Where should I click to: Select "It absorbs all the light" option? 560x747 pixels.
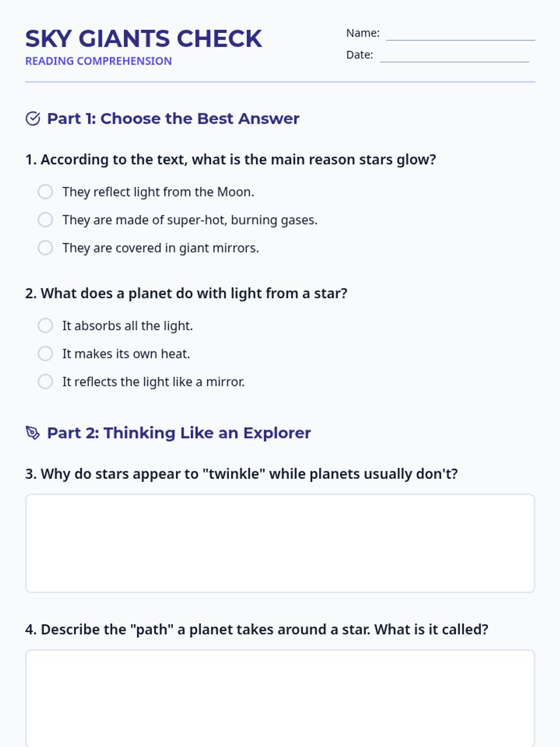[45, 326]
